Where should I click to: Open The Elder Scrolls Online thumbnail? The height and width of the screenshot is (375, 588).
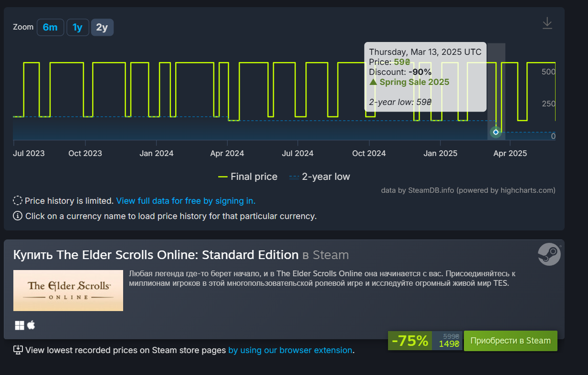click(68, 291)
